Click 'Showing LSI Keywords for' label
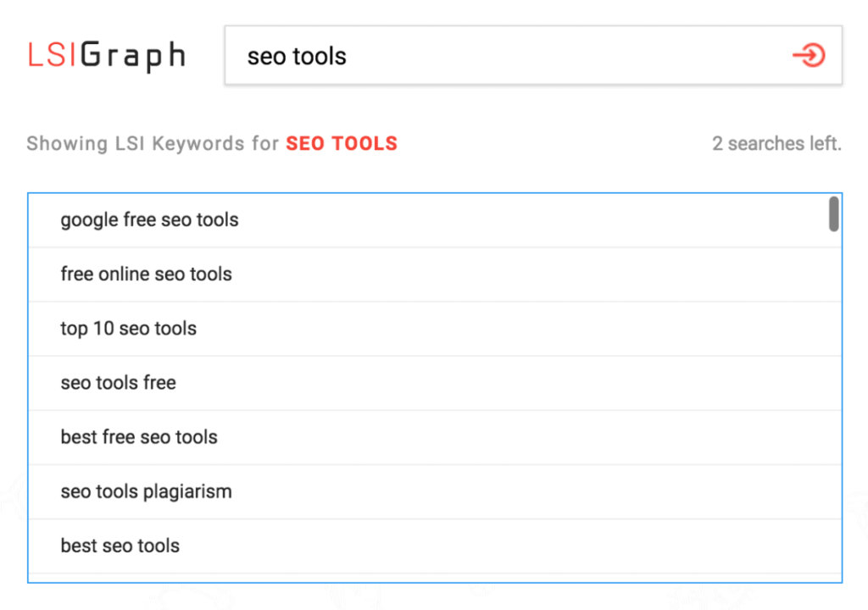Viewport: 868px width, 610px height. (x=153, y=144)
